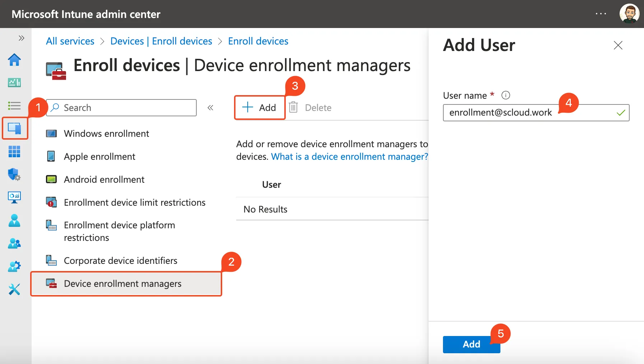Viewport: 644px width, 364px height.
Task: Open 'What is a device enrollment manager?' link
Action: pyautogui.click(x=350, y=157)
